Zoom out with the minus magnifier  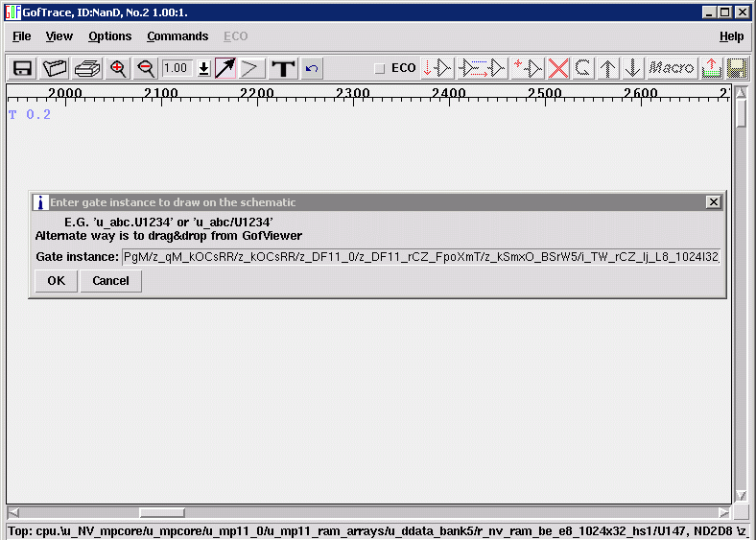146,68
